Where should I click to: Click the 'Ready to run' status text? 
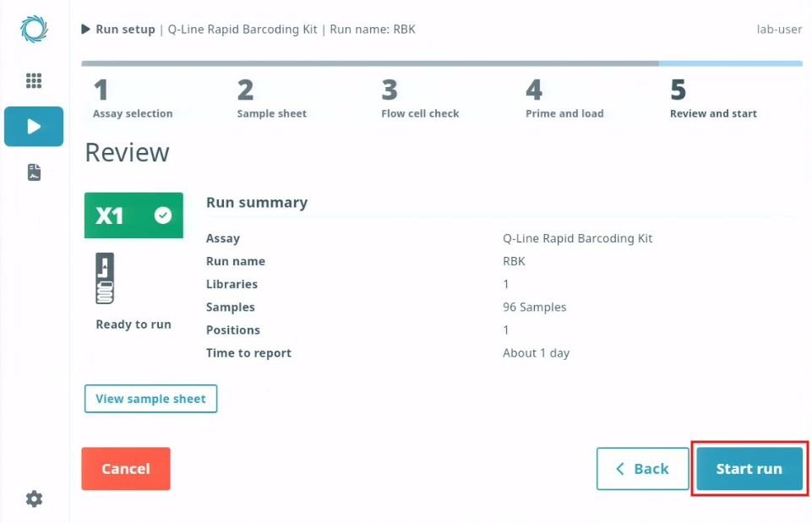pos(134,324)
